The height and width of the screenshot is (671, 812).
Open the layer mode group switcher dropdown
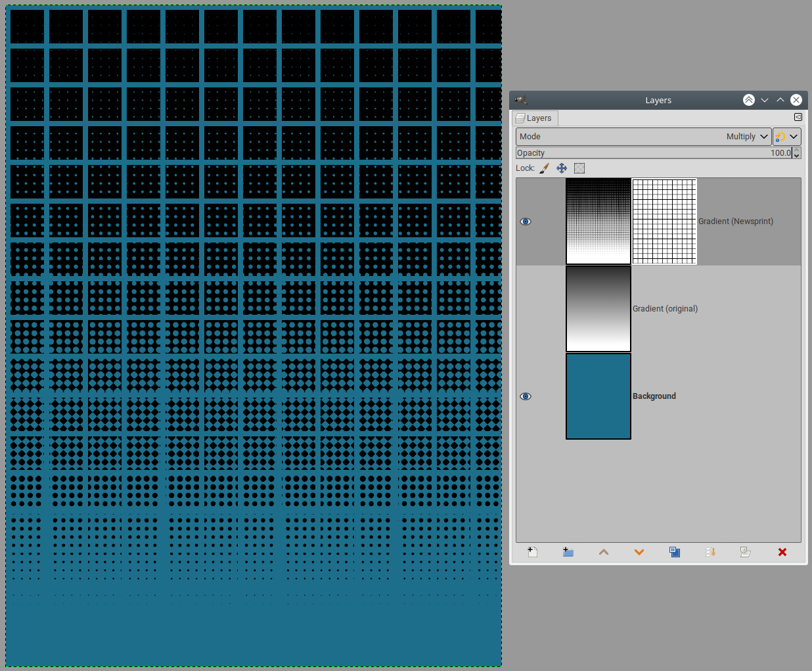pos(786,137)
